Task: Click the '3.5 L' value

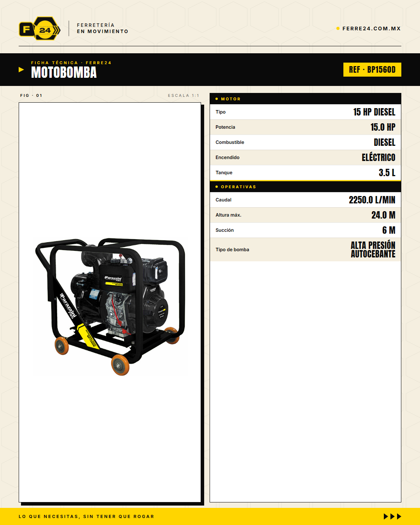Action: click(387, 173)
